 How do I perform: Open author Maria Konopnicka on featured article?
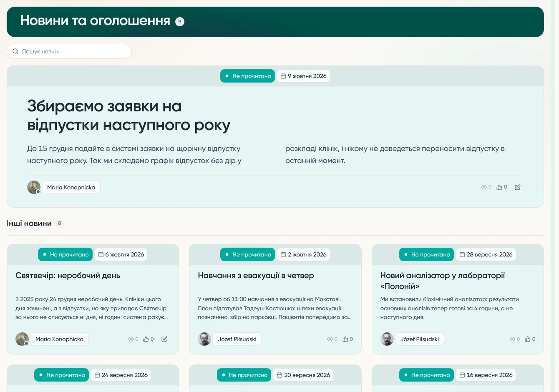click(x=71, y=187)
